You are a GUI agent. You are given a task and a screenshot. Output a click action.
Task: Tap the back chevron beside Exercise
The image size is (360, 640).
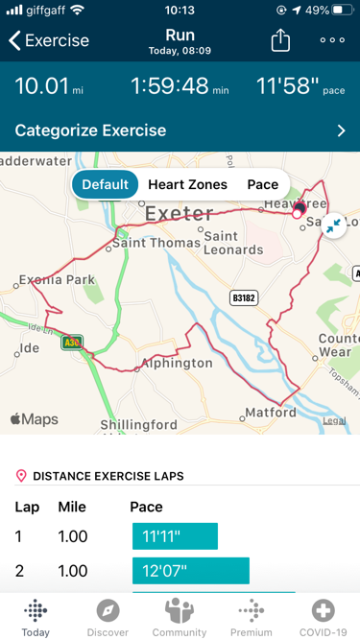(x=15, y=40)
